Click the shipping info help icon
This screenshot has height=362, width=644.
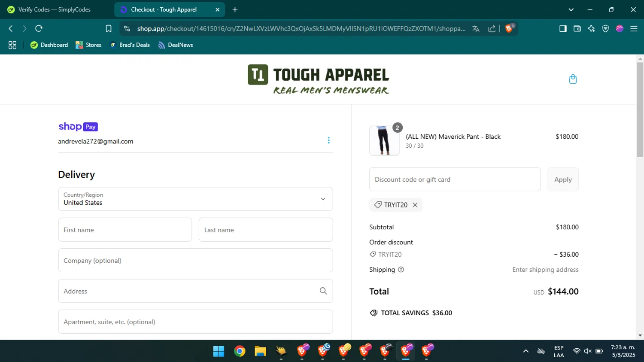tap(401, 270)
